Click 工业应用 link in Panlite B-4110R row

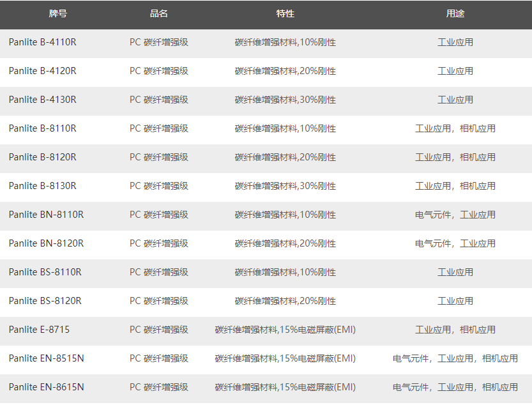(x=455, y=42)
